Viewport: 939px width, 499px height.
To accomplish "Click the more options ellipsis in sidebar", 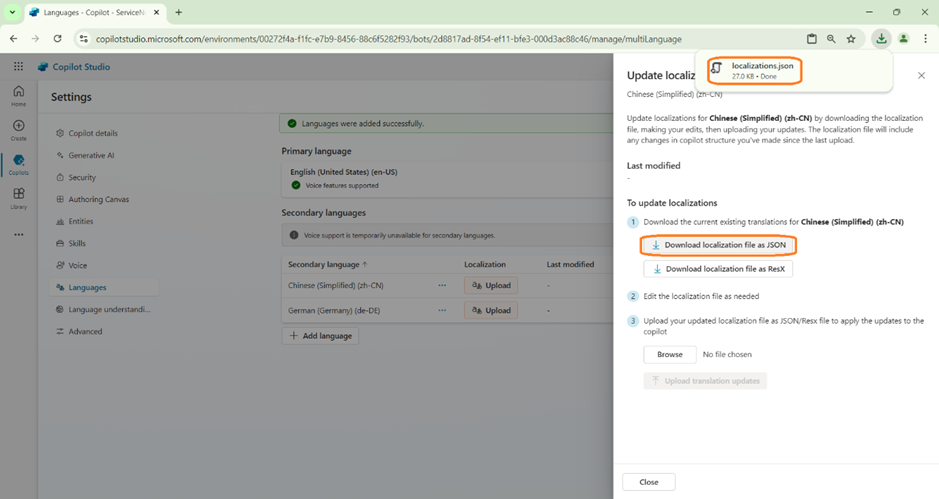I will [x=18, y=235].
